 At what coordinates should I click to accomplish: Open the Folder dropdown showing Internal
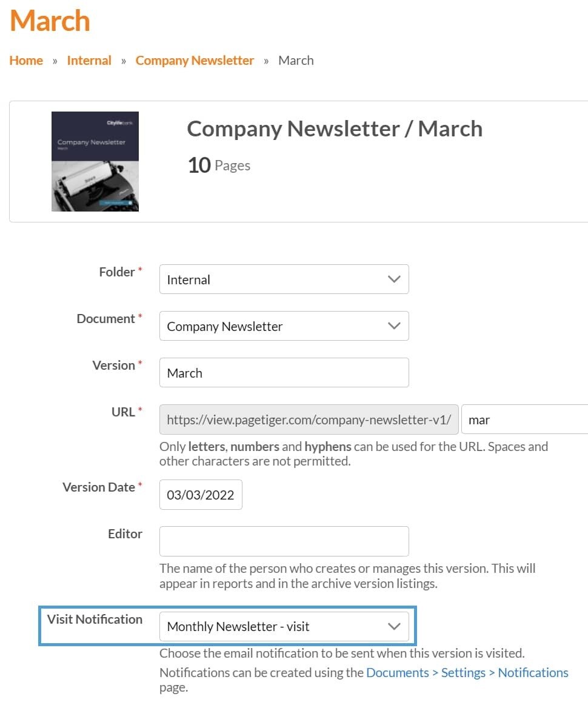[284, 279]
